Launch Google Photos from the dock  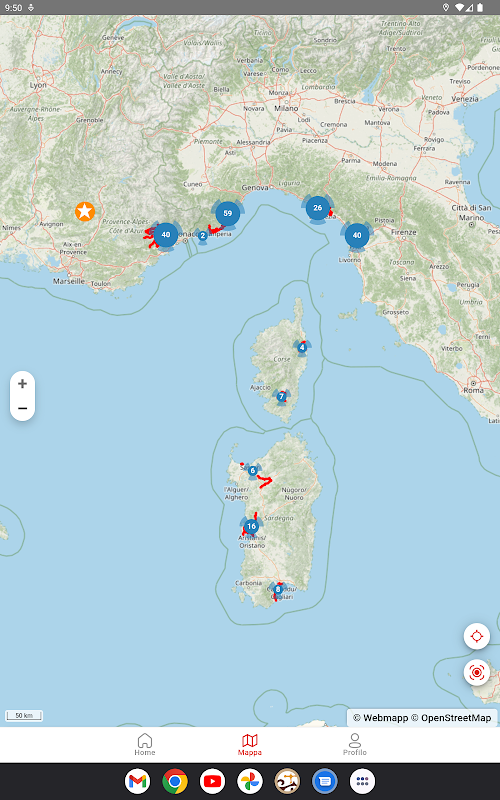pyautogui.click(x=250, y=781)
